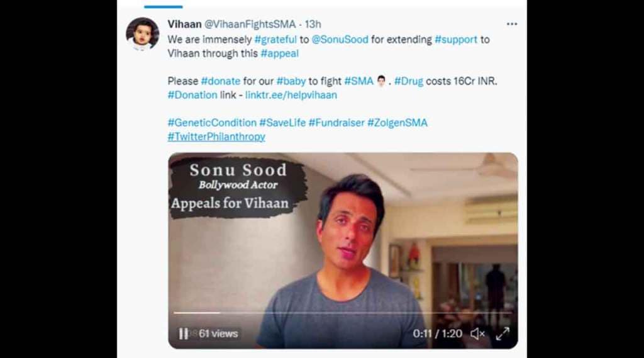
Task: Open the #SaveLife hashtag
Action: click(282, 123)
